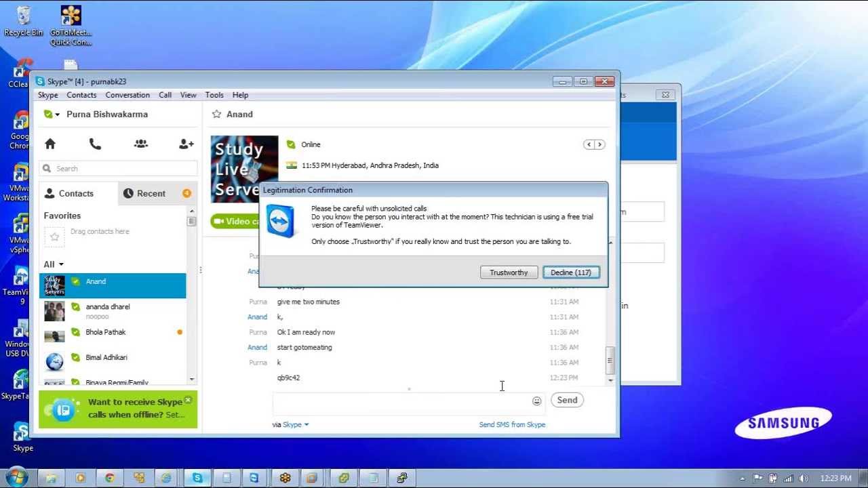Expand the All contacts filter dropdown
This screenshot has width=868, height=488.
[54, 264]
